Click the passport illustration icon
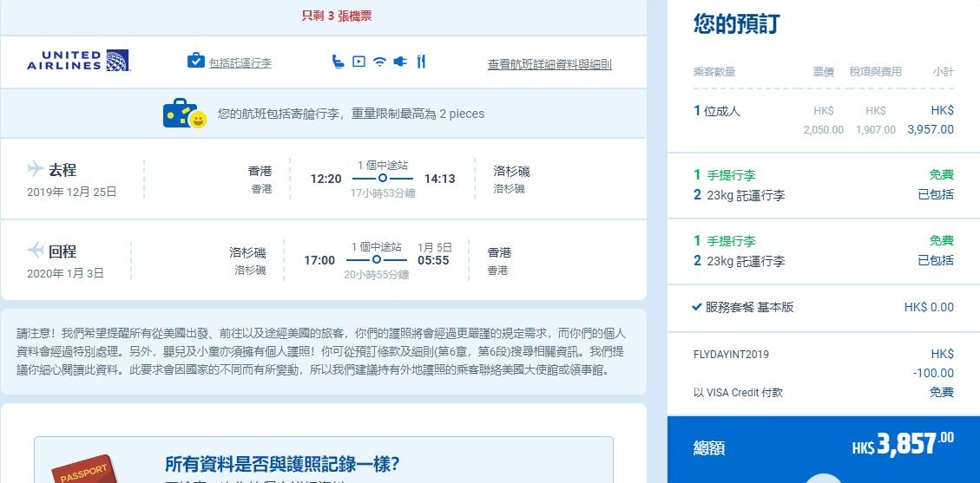 (84, 471)
